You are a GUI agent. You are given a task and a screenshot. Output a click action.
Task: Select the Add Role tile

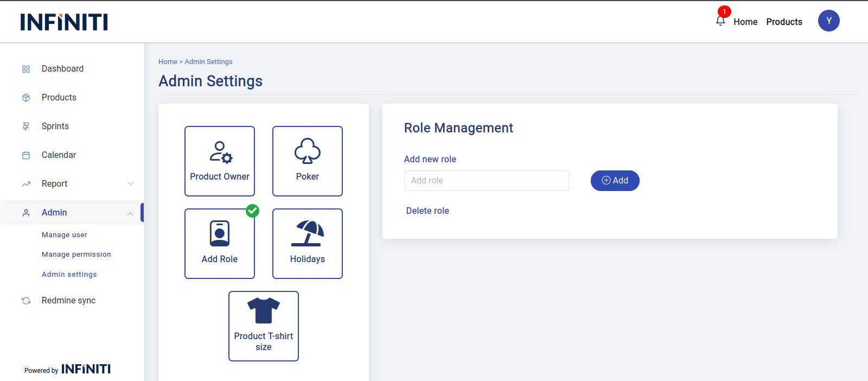pos(220,244)
